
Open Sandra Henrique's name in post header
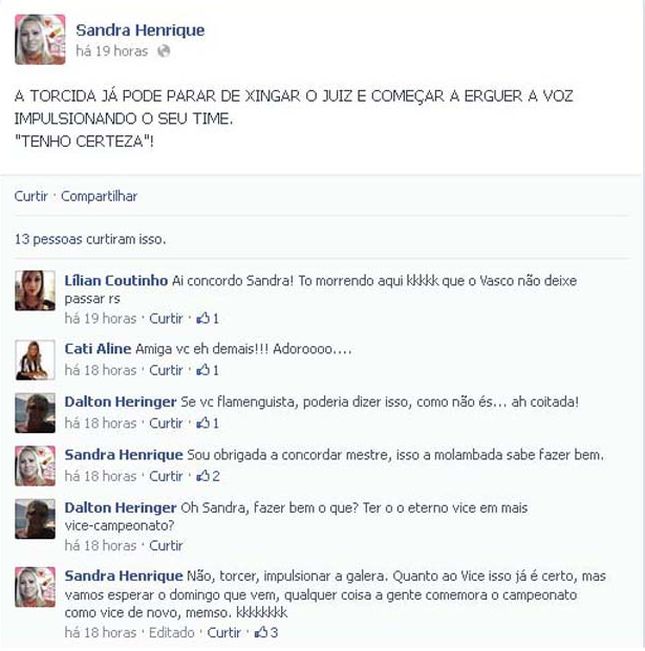click(x=140, y=30)
